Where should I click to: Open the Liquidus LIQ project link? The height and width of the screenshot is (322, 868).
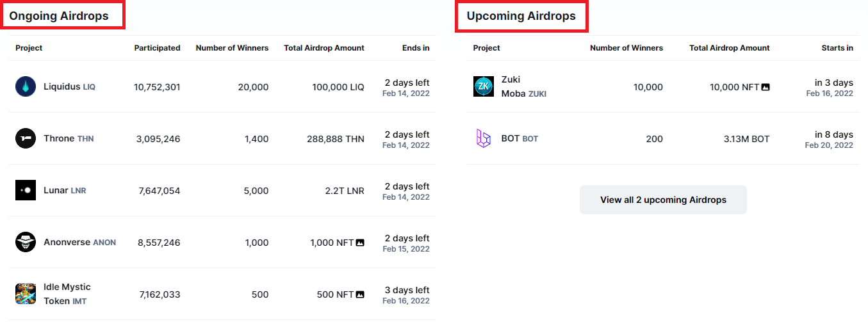coord(69,86)
